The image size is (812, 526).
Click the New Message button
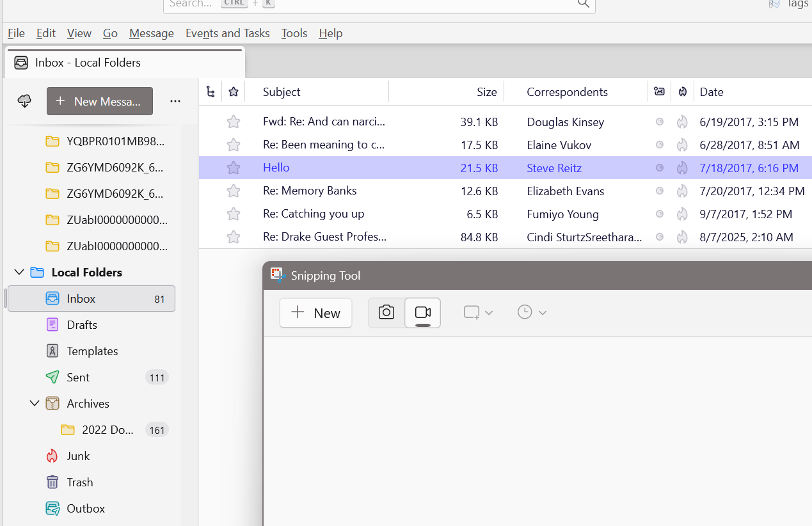pos(100,101)
